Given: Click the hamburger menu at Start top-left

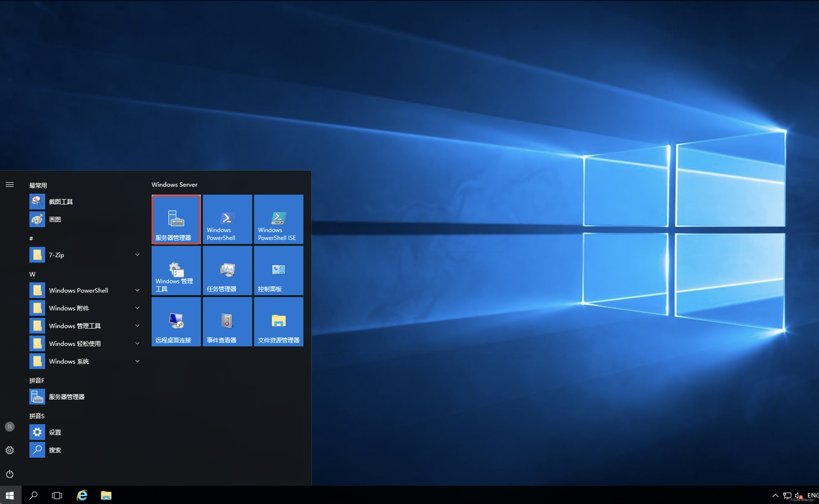Looking at the screenshot, I should (x=10, y=185).
